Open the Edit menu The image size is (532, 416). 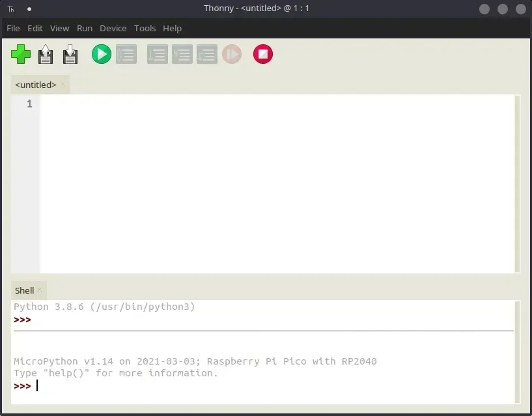click(35, 28)
